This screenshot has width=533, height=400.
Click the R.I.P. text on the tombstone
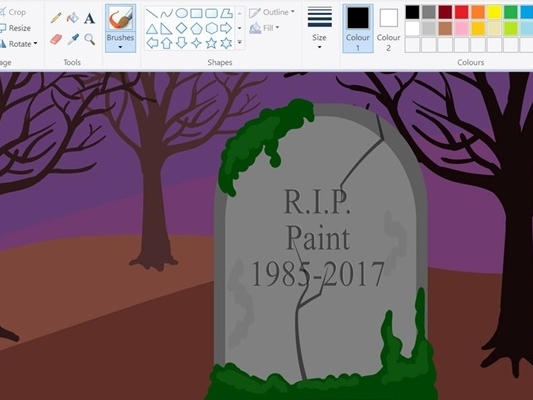click(317, 202)
